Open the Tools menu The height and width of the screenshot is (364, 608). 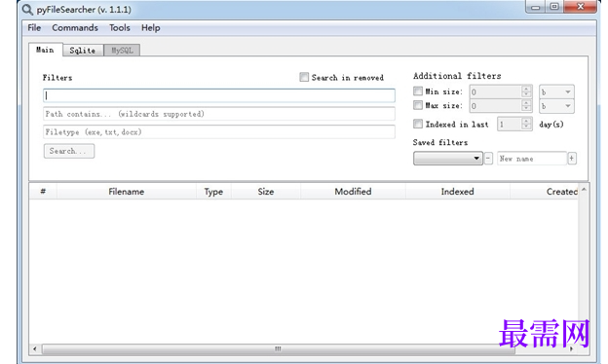(x=120, y=28)
